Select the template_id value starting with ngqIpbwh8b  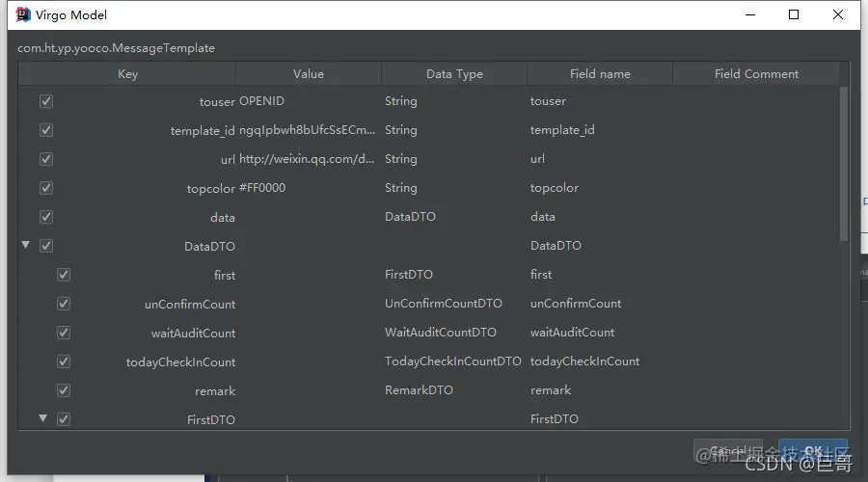(308, 130)
